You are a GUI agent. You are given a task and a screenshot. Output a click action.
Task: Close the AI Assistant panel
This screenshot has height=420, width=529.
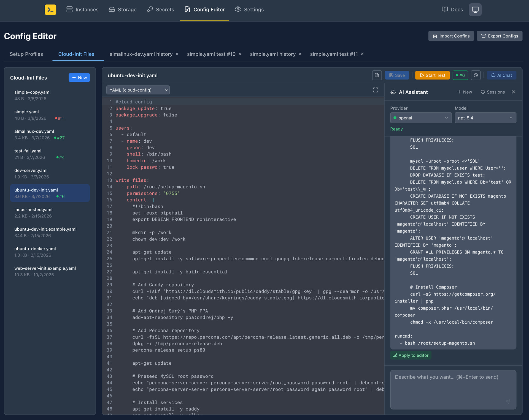pyautogui.click(x=514, y=92)
